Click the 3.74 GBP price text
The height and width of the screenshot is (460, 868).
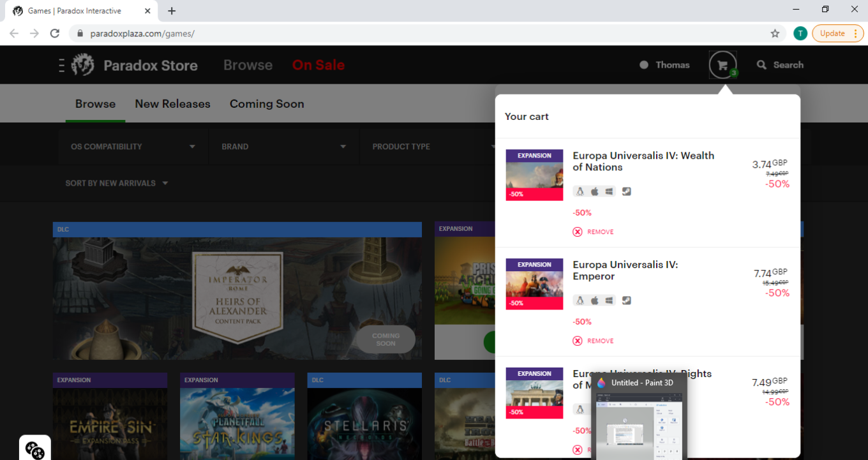pos(770,165)
